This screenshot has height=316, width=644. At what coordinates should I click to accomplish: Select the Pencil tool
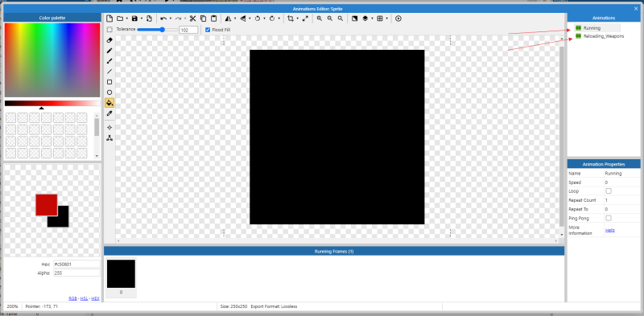(109, 51)
